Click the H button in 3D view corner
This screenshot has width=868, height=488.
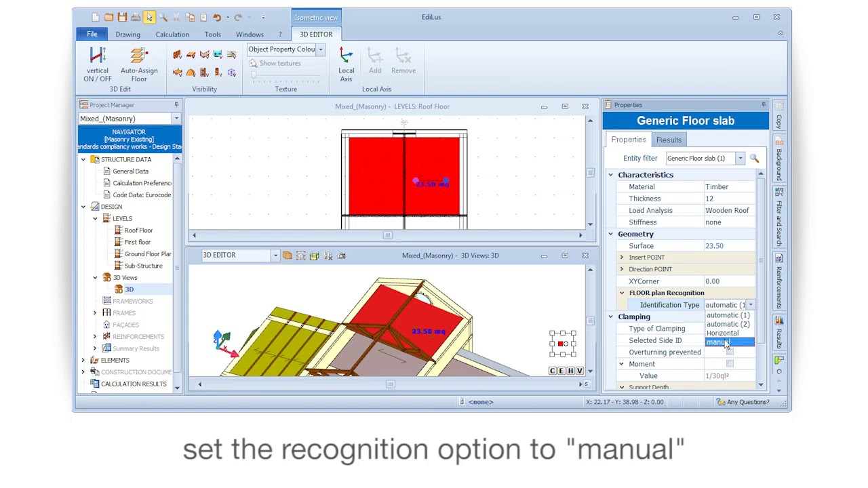570,371
